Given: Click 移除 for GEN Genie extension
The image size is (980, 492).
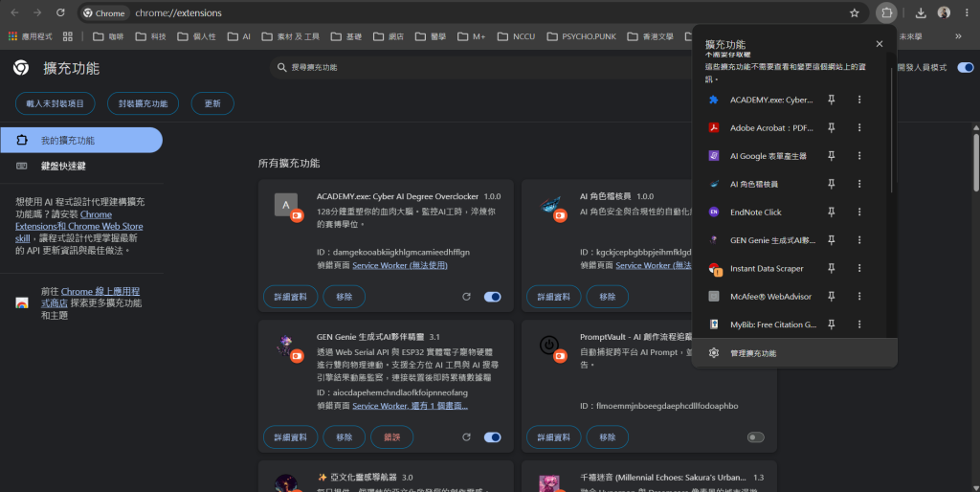Looking at the screenshot, I should pyautogui.click(x=345, y=437).
